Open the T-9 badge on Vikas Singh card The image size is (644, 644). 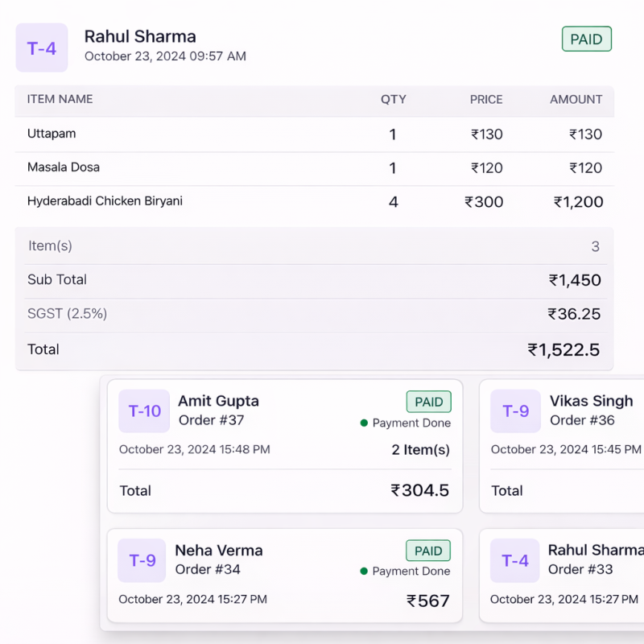(515, 411)
